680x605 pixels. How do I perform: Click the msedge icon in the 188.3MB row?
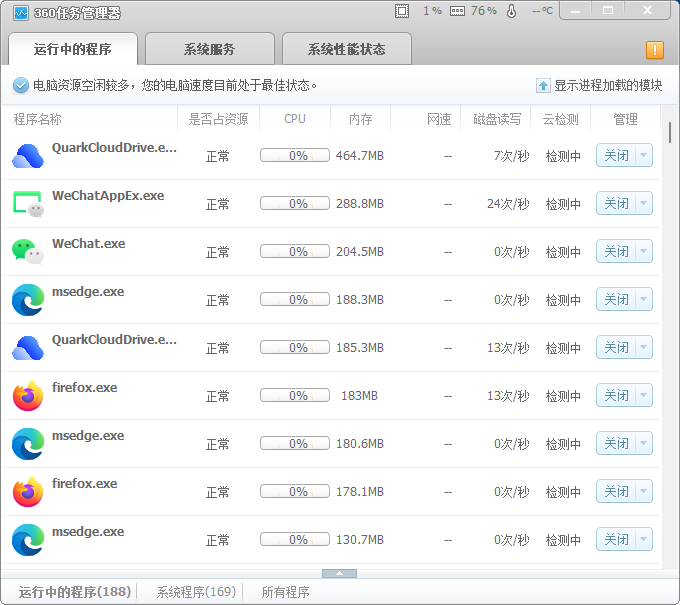(28, 300)
